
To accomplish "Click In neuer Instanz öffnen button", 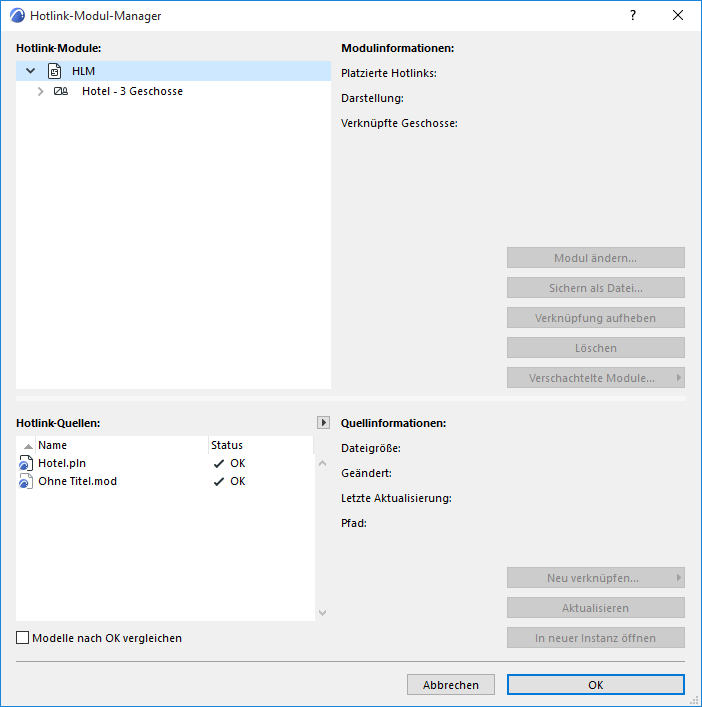I will click(x=596, y=638).
